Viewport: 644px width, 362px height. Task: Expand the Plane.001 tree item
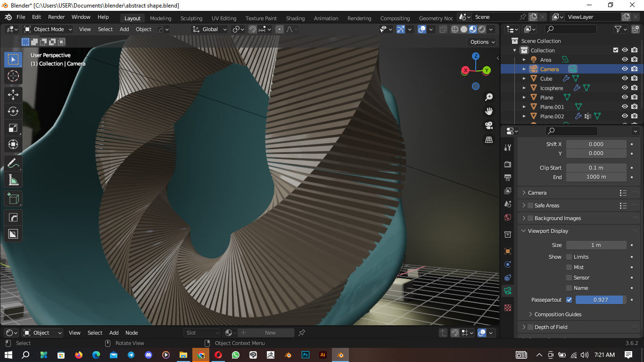click(524, 107)
